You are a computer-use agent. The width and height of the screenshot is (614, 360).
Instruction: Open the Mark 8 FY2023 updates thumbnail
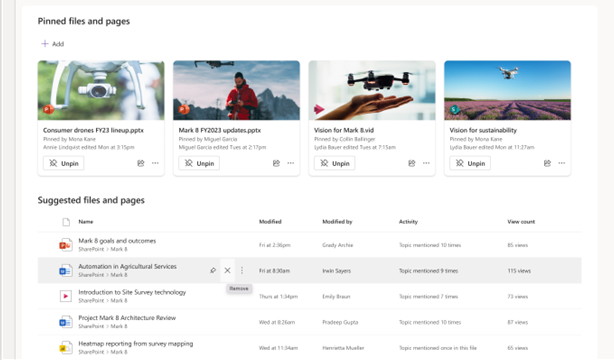click(x=237, y=90)
